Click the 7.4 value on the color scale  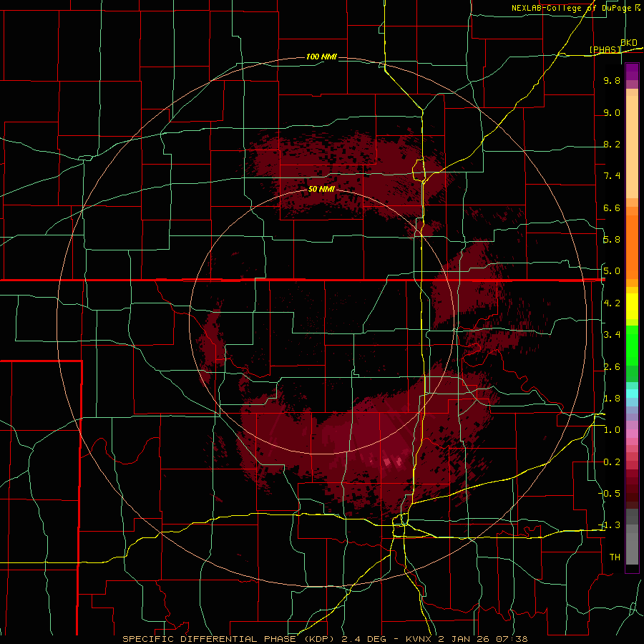(612, 176)
